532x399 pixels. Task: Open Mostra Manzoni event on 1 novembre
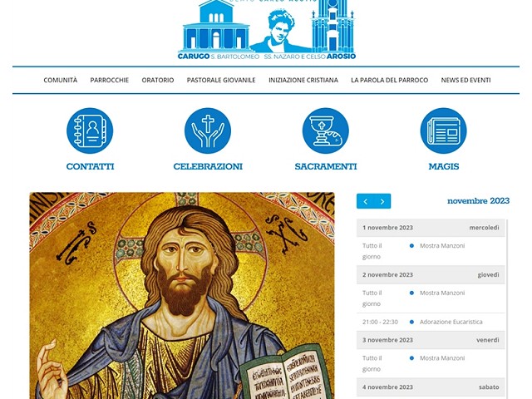coord(442,246)
